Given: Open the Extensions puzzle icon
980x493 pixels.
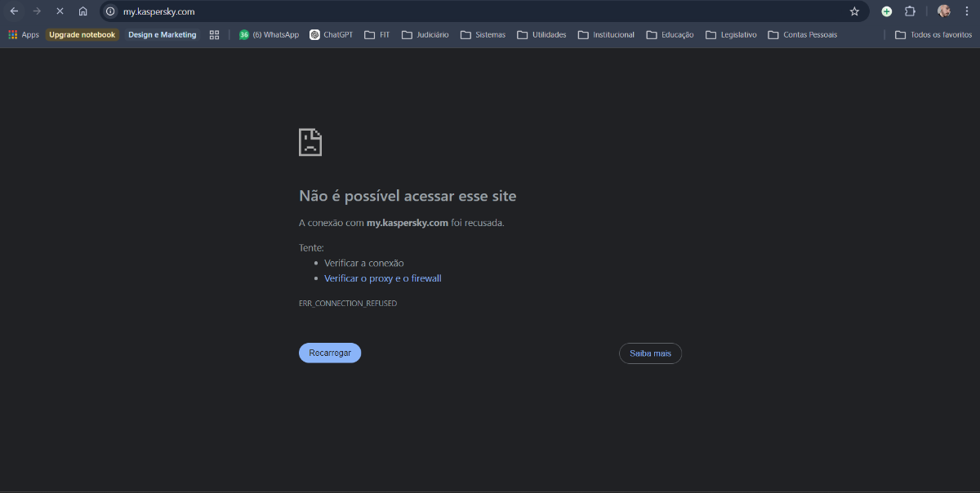Looking at the screenshot, I should coord(910,11).
